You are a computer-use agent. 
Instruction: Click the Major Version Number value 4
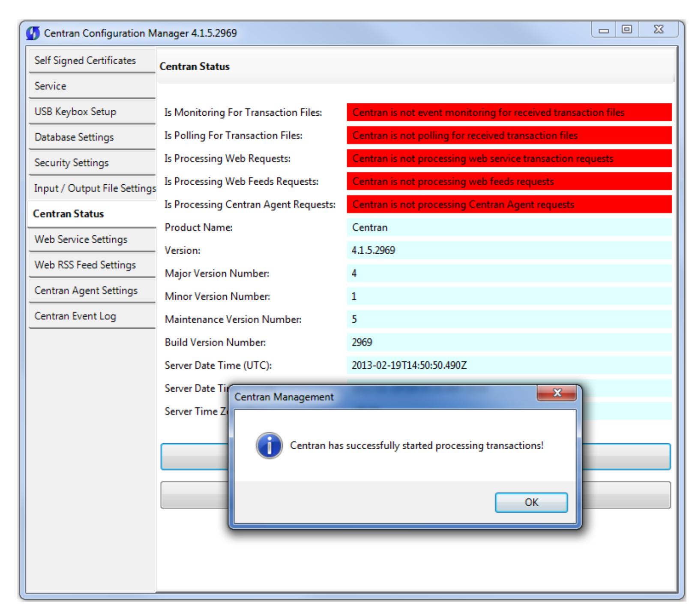[509, 273]
